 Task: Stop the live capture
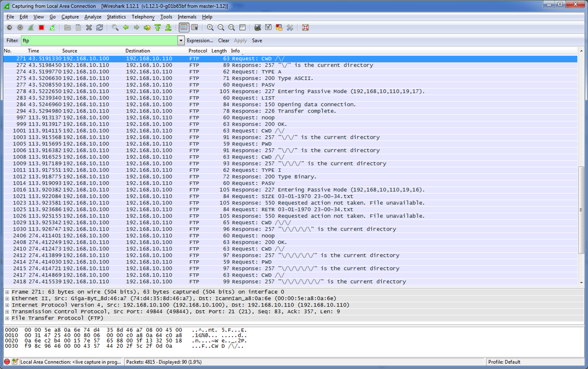pos(41,28)
